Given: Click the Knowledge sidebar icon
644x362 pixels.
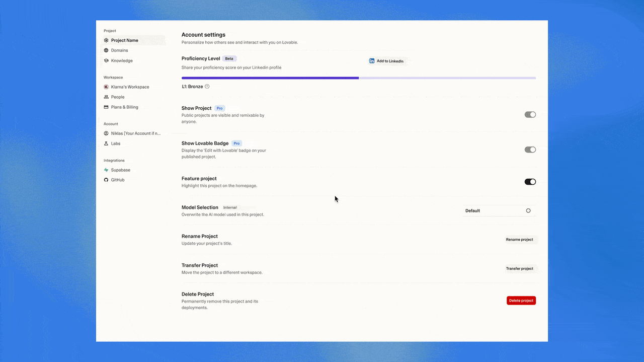Looking at the screenshot, I should [x=107, y=60].
